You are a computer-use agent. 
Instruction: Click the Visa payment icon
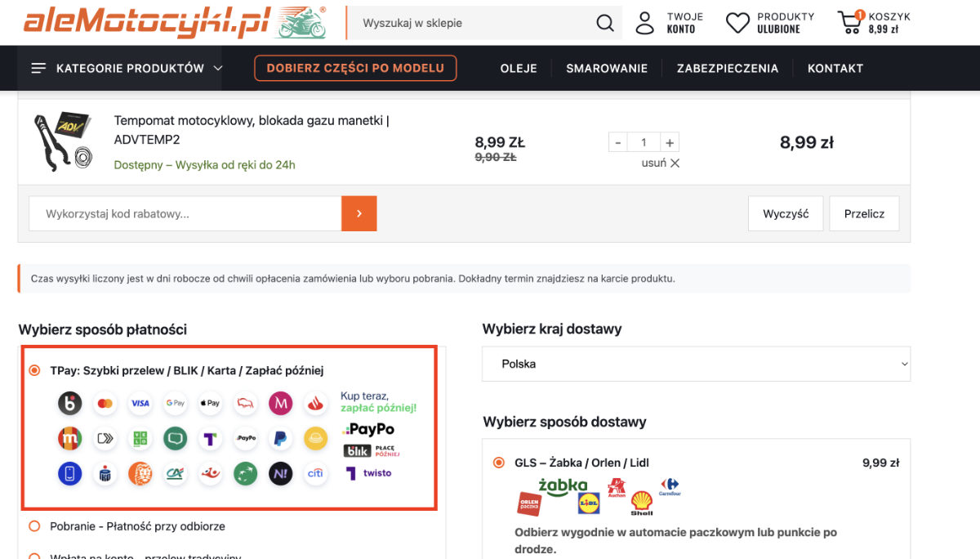[x=140, y=403]
